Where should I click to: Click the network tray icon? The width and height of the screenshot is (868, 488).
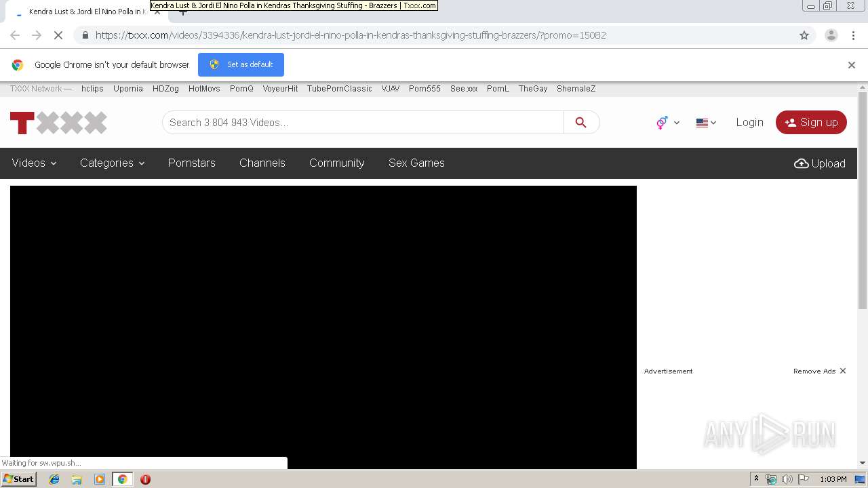(771, 479)
